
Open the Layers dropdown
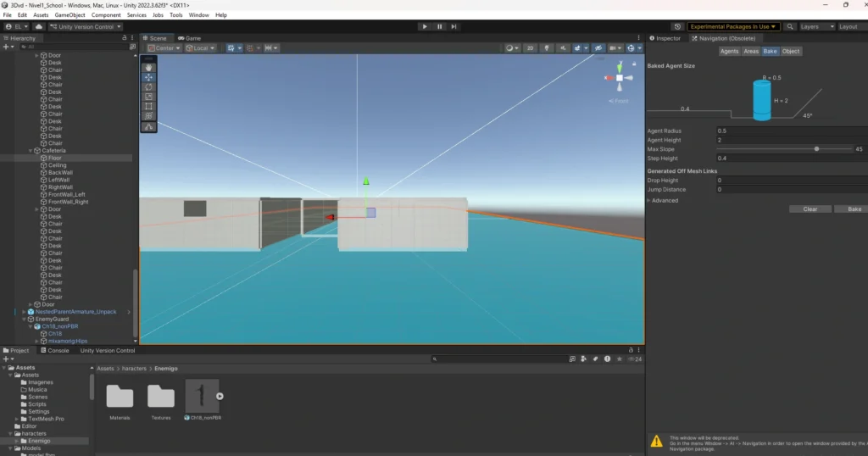click(x=814, y=26)
